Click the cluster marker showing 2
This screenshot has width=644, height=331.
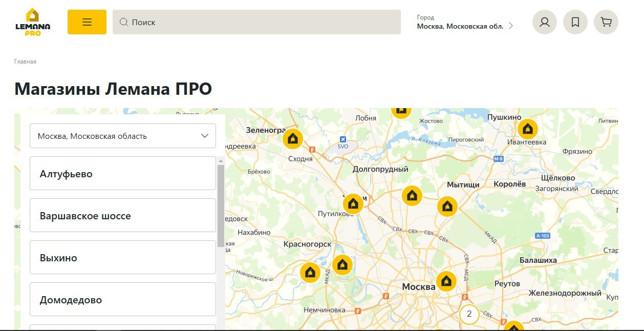(x=469, y=314)
